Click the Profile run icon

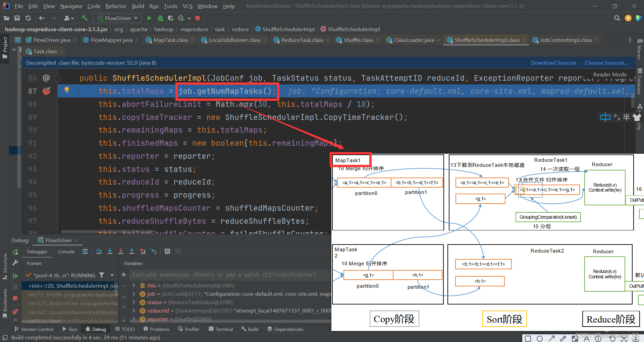pos(181,18)
